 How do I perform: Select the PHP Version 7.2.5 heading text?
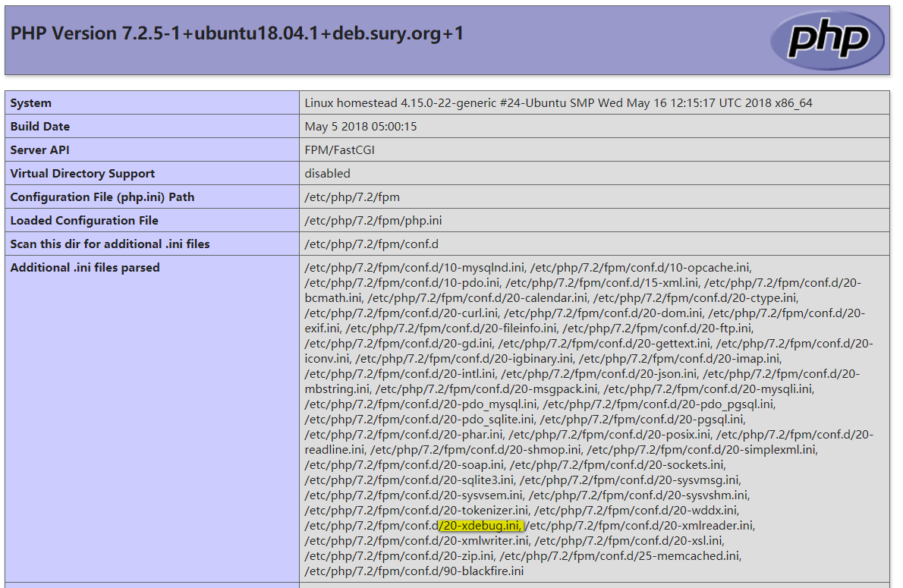coord(237,33)
